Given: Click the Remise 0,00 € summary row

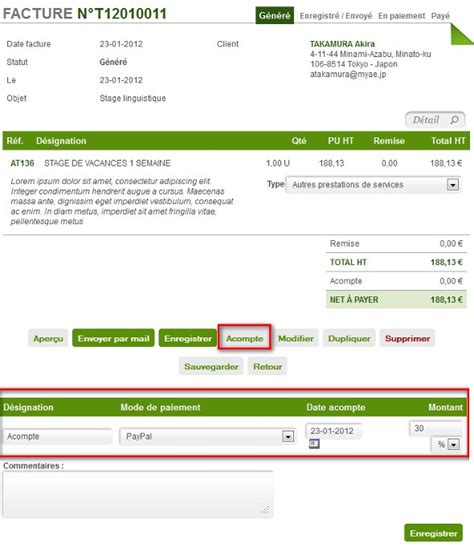Looking at the screenshot, I should point(396,243).
